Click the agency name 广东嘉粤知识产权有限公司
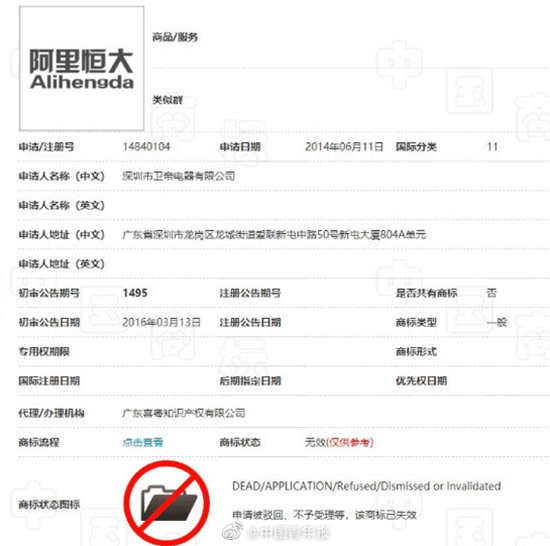 tap(184, 413)
